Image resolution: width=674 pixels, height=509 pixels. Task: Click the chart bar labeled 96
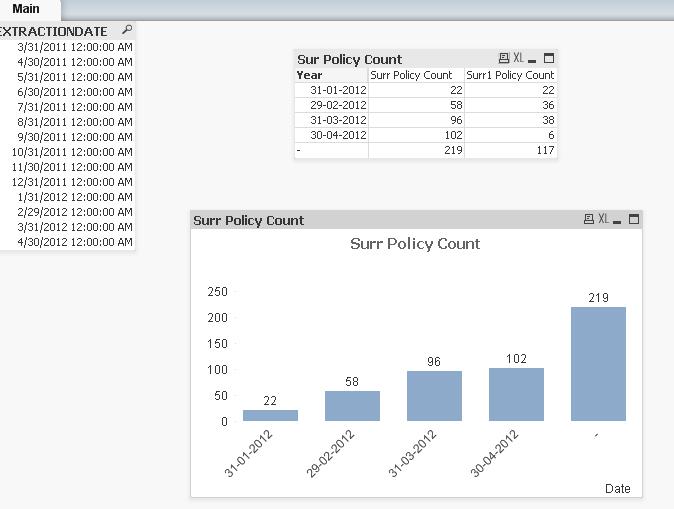click(x=435, y=396)
